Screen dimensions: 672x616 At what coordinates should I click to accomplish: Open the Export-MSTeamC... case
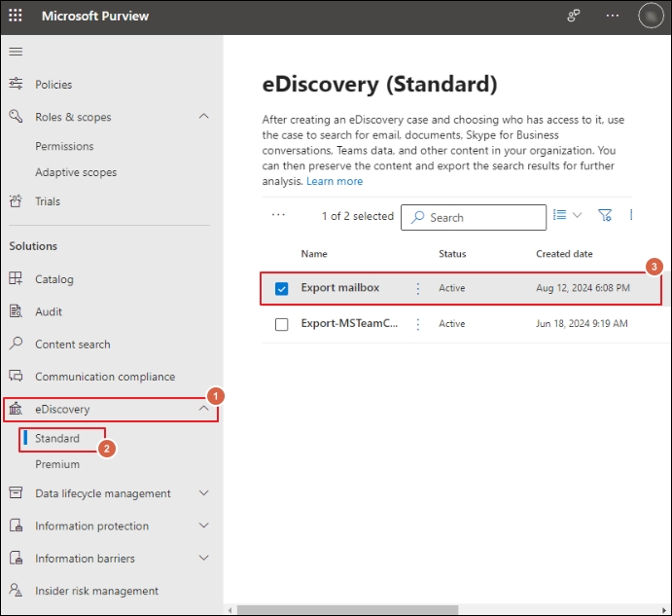point(349,323)
